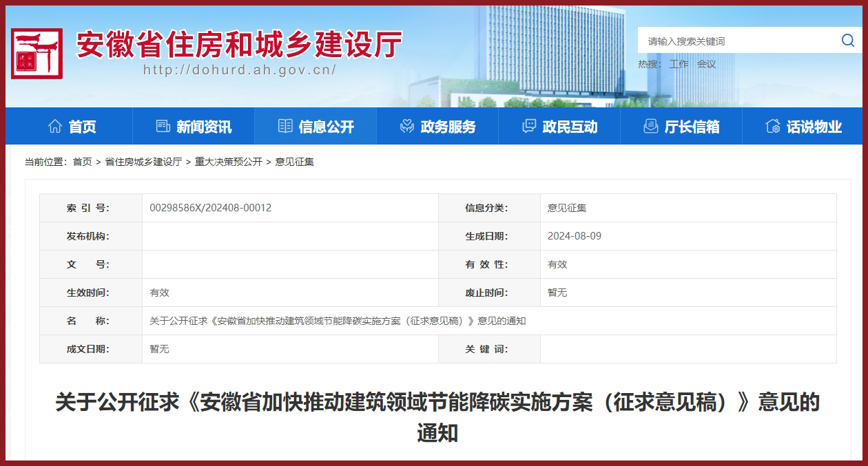Open the 政民互动 navigation tab

(x=559, y=127)
